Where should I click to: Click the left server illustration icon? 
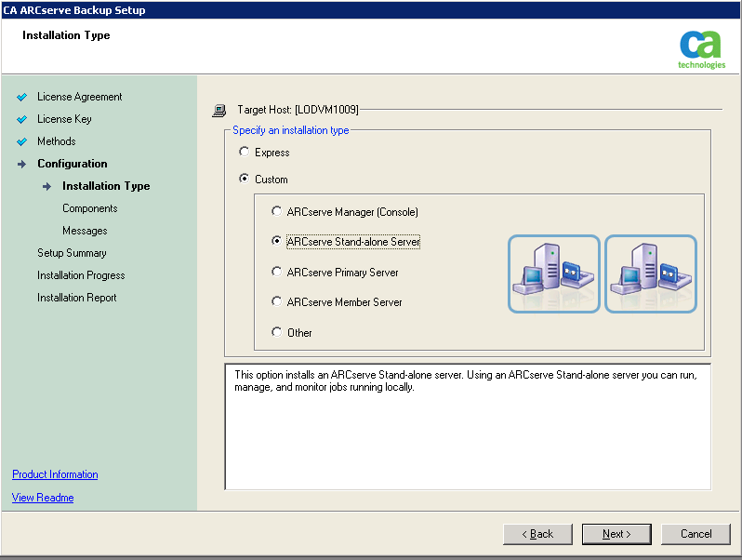pos(553,273)
